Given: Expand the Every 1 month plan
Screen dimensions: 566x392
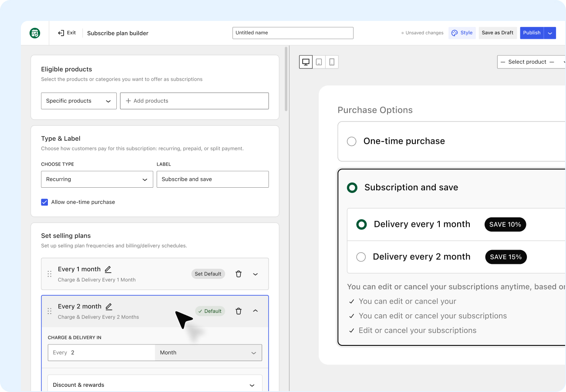Looking at the screenshot, I should coord(256,274).
